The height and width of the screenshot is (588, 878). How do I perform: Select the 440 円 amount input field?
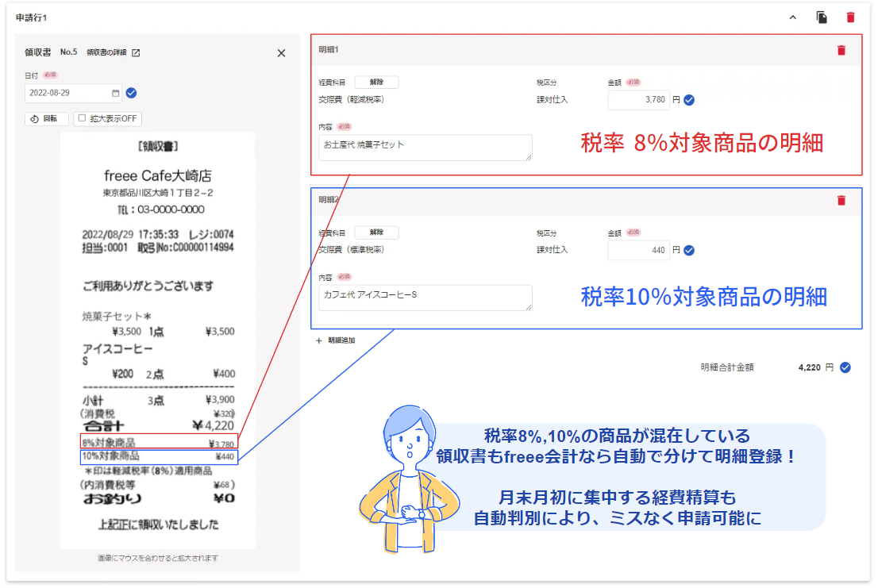point(639,250)
